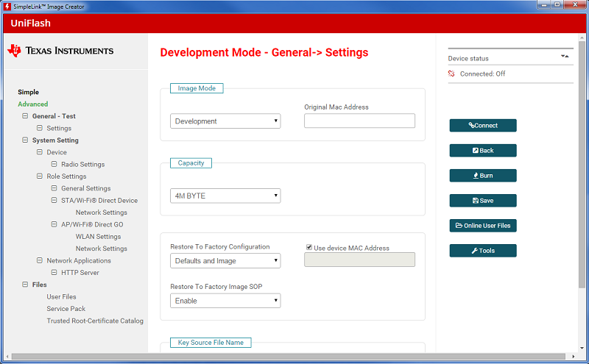Open Restore To Factory Image SOP dropdown
The image size is (589, 364).
[x=225, y=301]
